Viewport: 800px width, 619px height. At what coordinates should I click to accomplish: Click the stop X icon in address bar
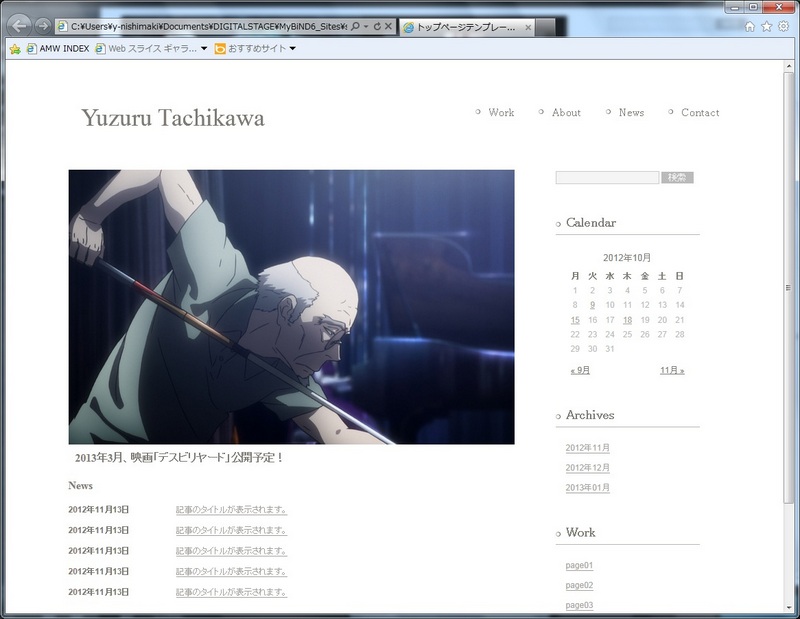click(388, 26)
